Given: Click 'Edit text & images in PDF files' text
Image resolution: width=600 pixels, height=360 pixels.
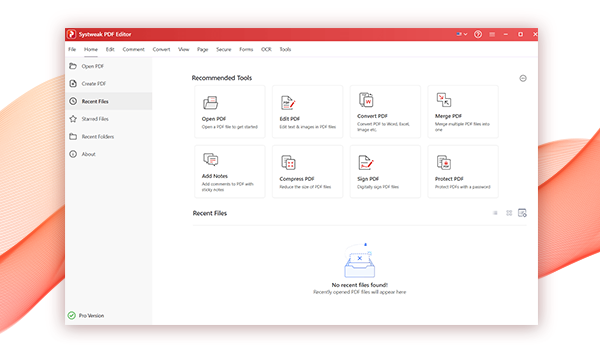Looking at the screenshot, I should (x=308, y=127).
